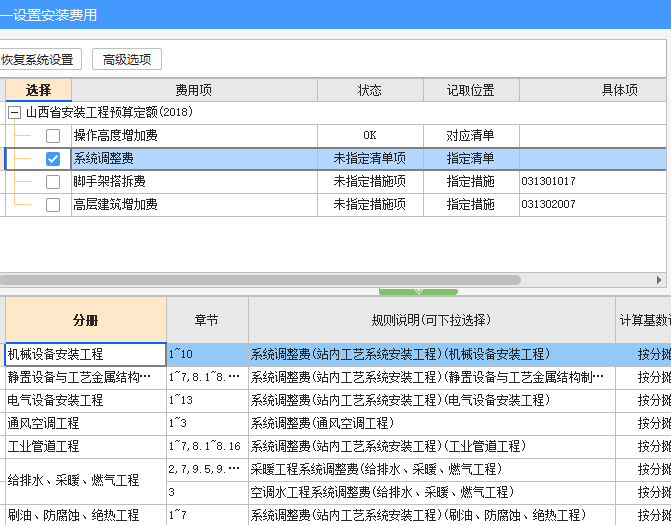Image resolution: width=671 pixels, height=525 pixels.
Task: Collapse panel using green splitter handle
Action: click(x=418, y=292)
